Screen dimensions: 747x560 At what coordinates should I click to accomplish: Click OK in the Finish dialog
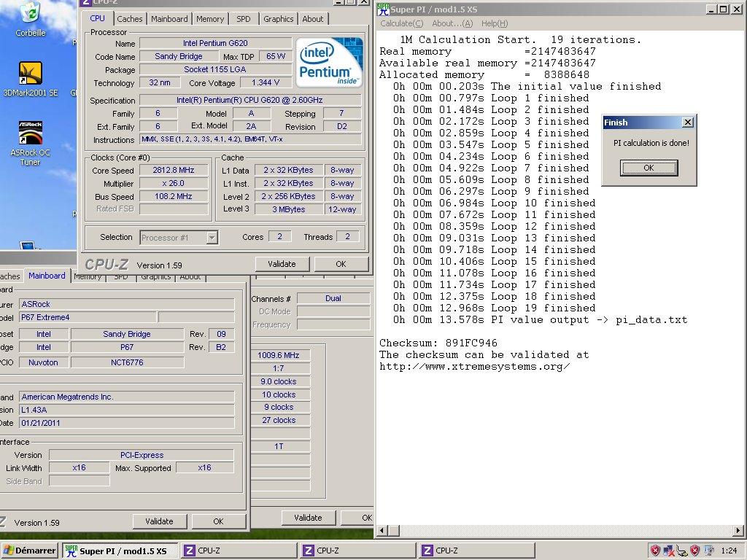pos(649,168)
